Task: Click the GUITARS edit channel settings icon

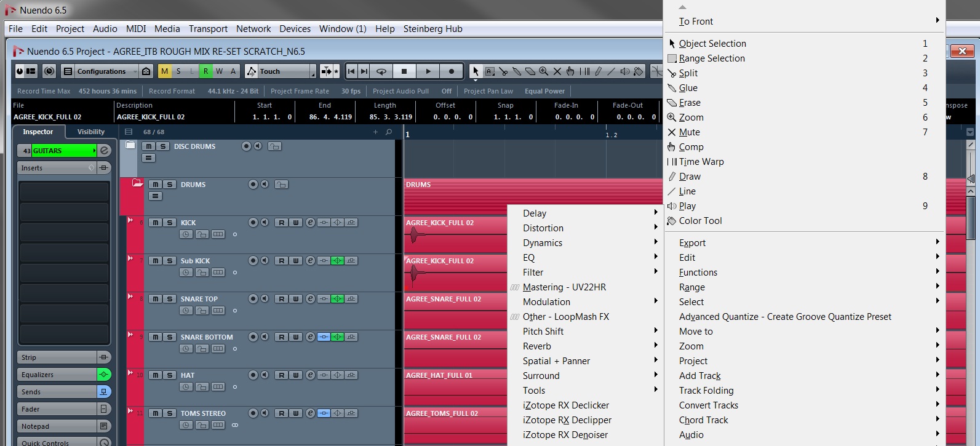Action: (x=105, y=151)
